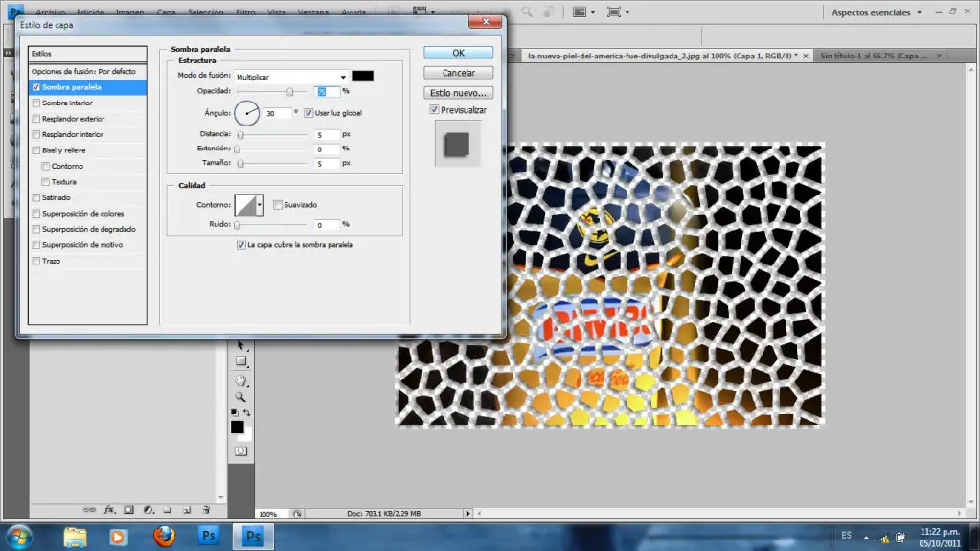Image resolution: width=980 pixels, height=551 pixels.
Task: Reset default foreground and background colors
Action: click(x=235, y=413)
